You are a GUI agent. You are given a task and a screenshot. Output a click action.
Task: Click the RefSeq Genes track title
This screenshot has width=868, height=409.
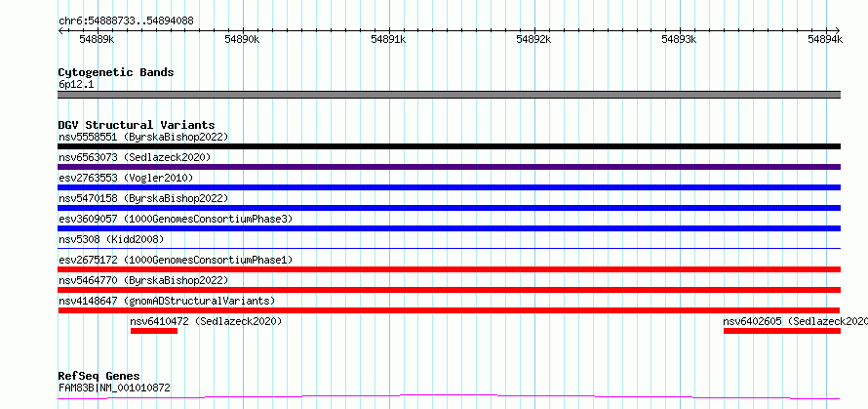(x=99, y=377)
